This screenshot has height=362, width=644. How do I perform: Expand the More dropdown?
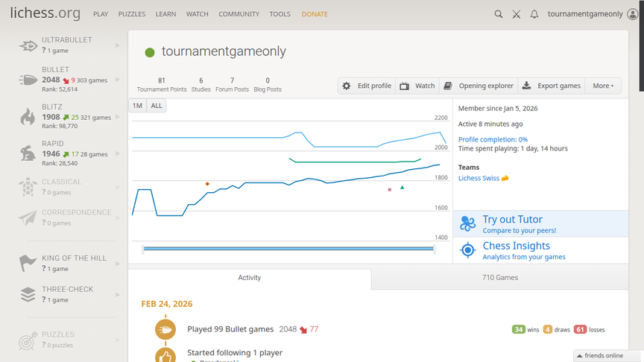pos(603,86)
